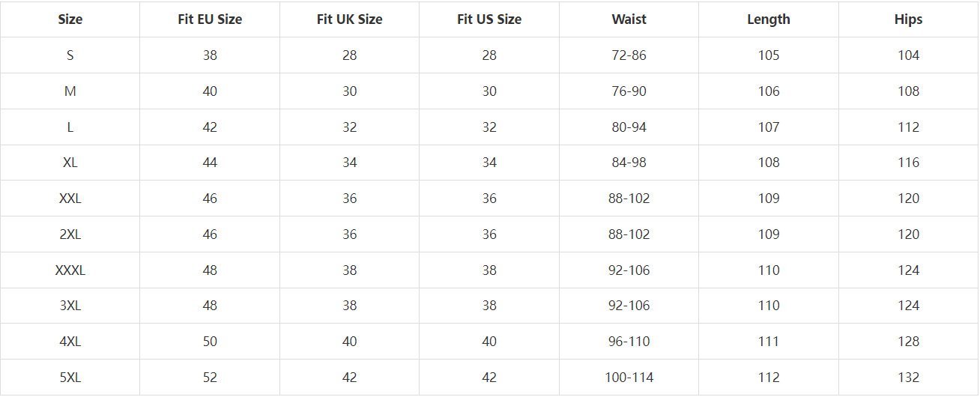
Task: Select the length value 107
Action: 769,127
